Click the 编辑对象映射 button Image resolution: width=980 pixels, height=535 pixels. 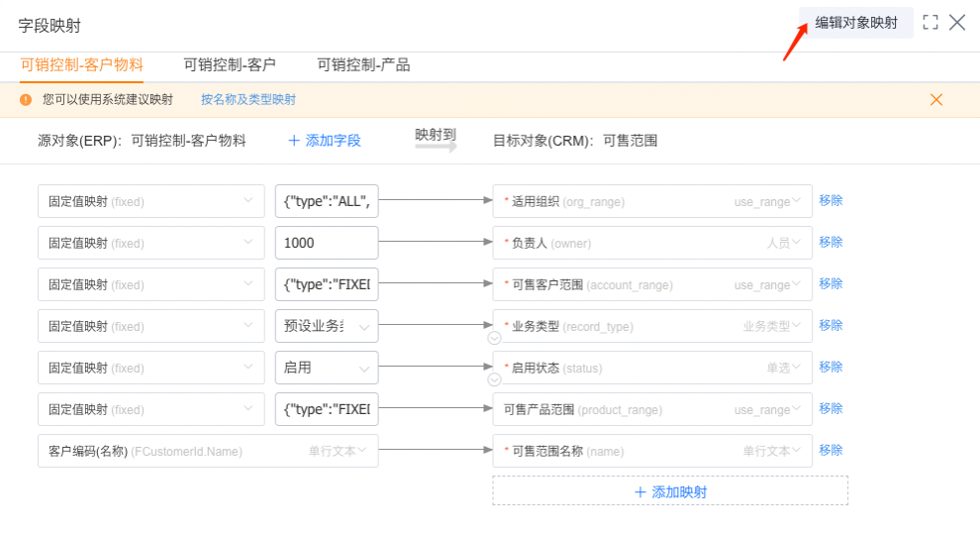pyautogui.click(x=856, y=23)
